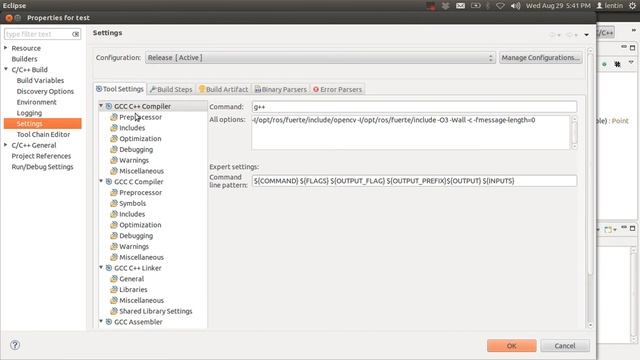This screenshot has height=360, width=640.
Task: Confirm with the OK button
Action: click(x=511, y=346)
